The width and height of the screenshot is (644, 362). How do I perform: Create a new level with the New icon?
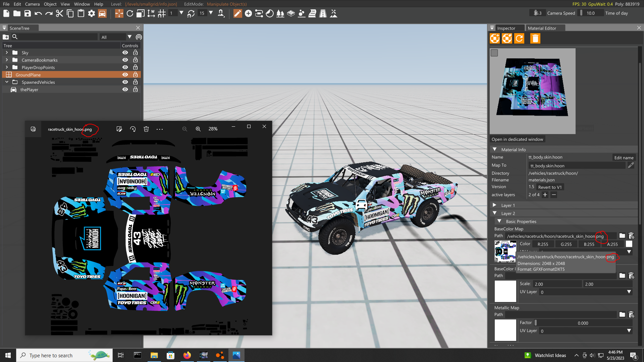coord(6,13)
